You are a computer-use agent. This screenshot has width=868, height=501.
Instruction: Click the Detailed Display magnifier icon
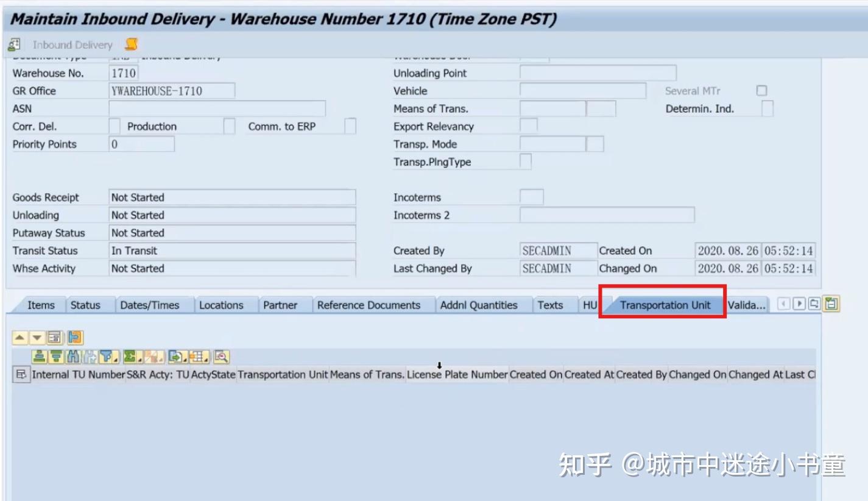click(x=221, y=357)
